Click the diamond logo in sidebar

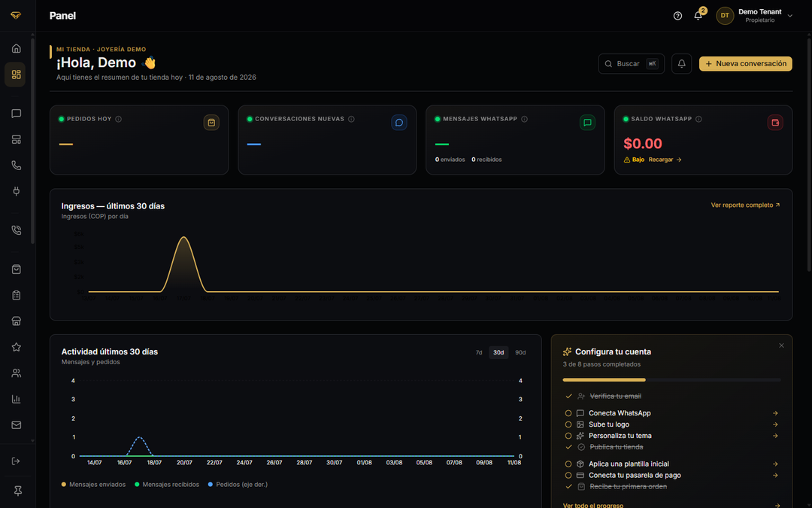[16, 16]
